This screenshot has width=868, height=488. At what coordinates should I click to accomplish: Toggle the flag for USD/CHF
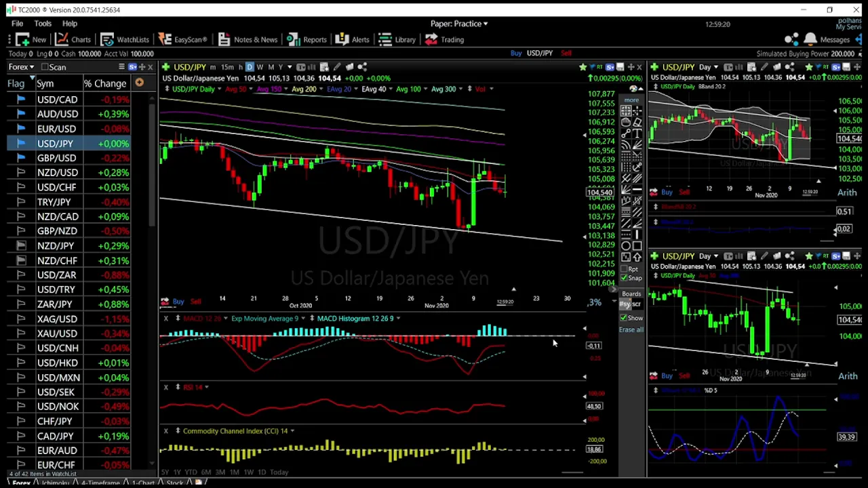(x=21, y=187)
